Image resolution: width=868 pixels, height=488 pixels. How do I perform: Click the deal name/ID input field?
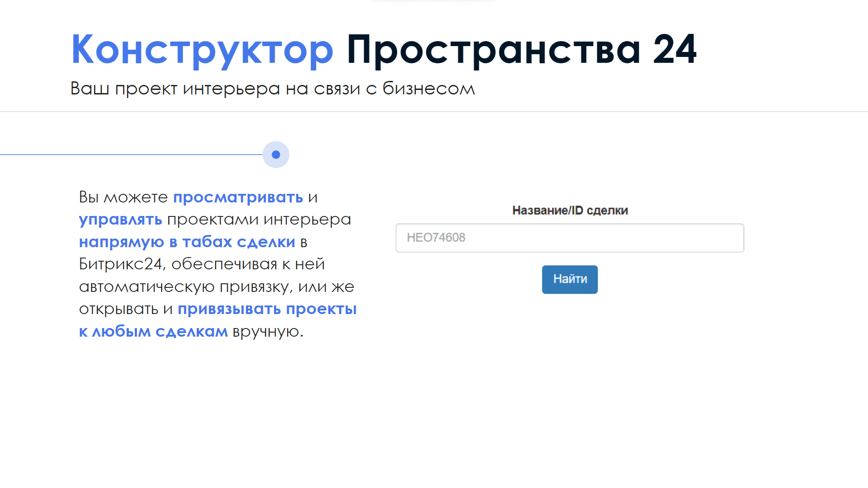click(x=570, y=238)
